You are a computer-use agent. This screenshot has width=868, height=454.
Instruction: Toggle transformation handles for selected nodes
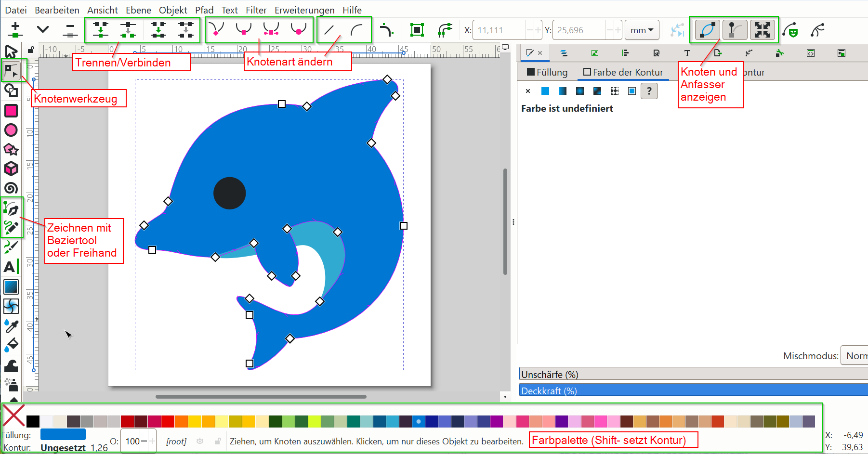(763, 30)
